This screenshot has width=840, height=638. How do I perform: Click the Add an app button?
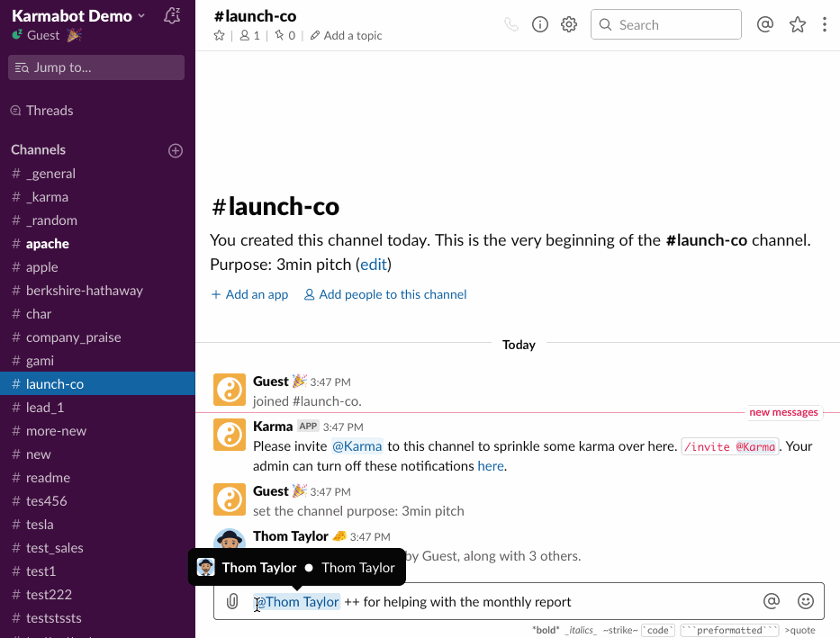249,294
